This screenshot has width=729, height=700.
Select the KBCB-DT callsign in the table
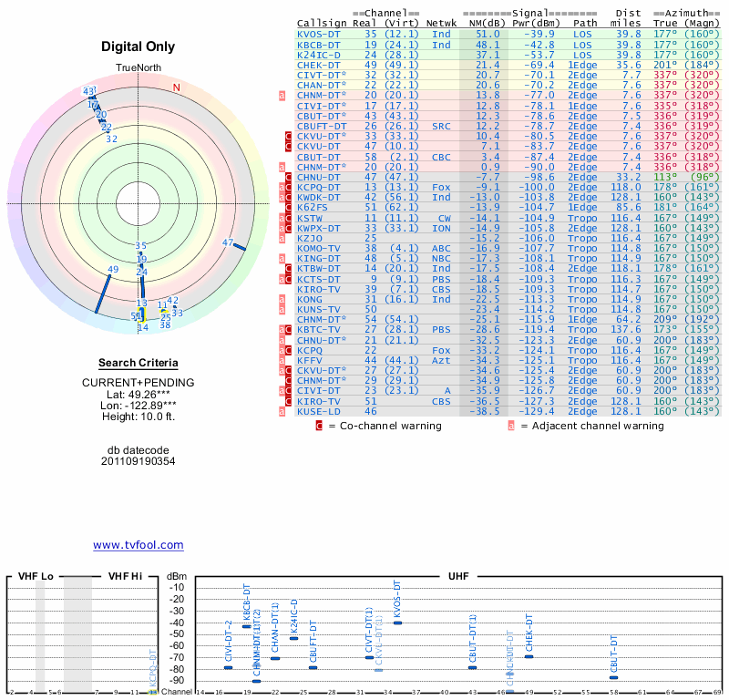pyautogui.click(x=318, y=45)
